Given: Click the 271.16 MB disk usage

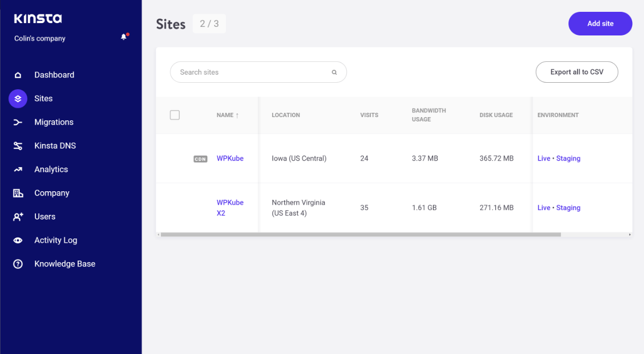Looking at the screenshot, I should (x=496, y=208).
